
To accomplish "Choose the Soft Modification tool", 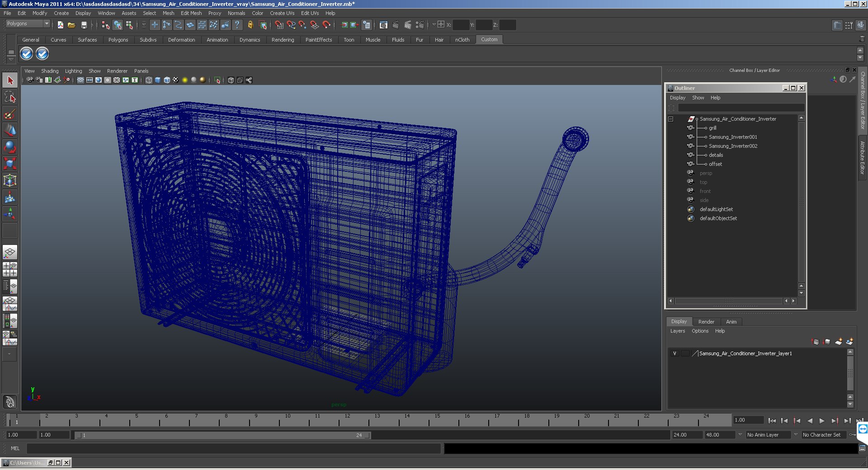I will pos(10,197).
